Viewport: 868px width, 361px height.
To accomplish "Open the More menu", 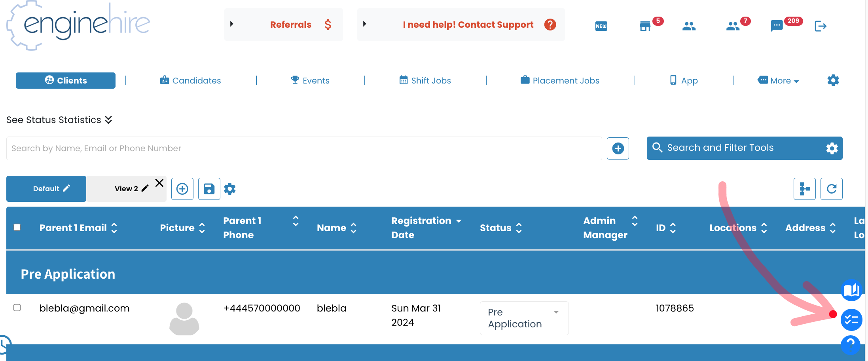I will point(778,80).
